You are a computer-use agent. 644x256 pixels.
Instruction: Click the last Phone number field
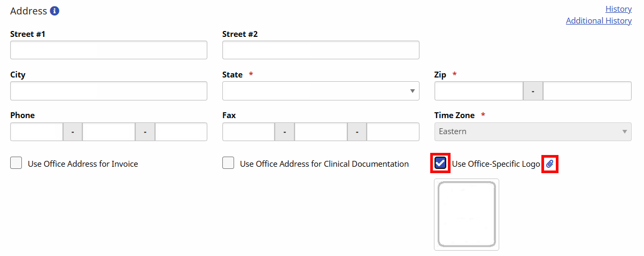pyautogui.click(x=181, y=131)
